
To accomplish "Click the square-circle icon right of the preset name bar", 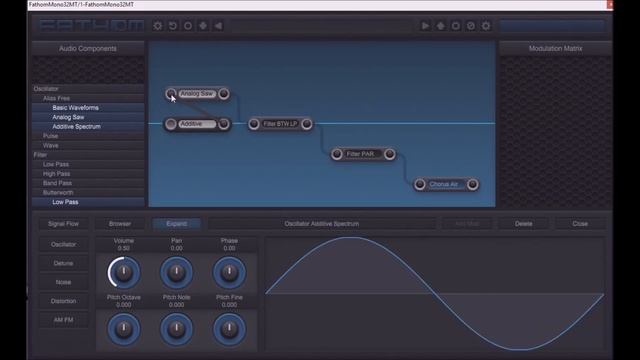I will point(456,26).
